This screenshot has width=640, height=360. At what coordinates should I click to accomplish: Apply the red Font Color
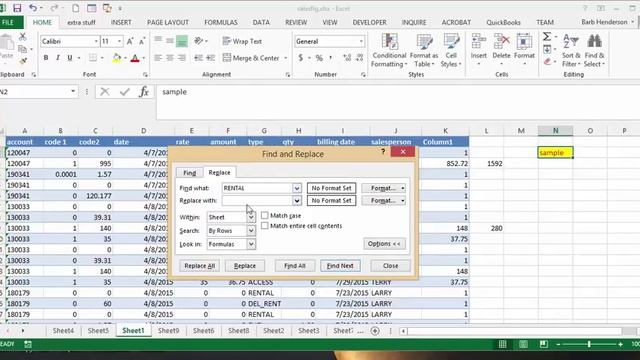click(135, 58)
